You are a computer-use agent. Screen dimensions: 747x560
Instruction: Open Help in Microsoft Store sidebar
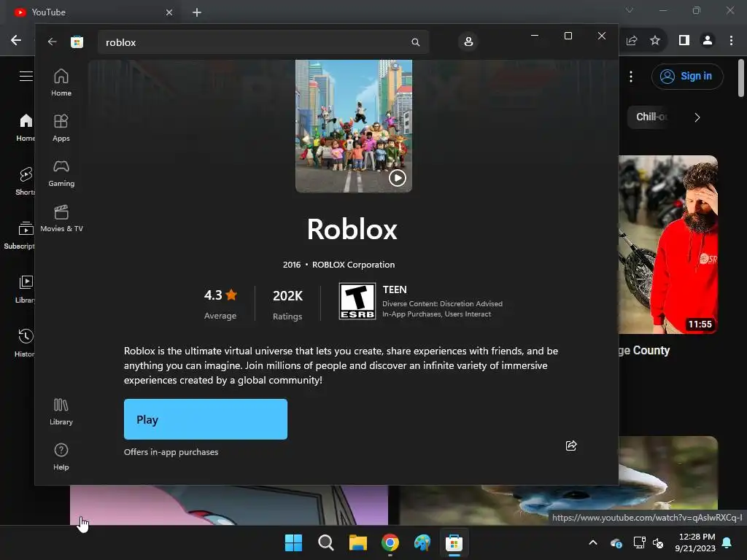[61, 456]
